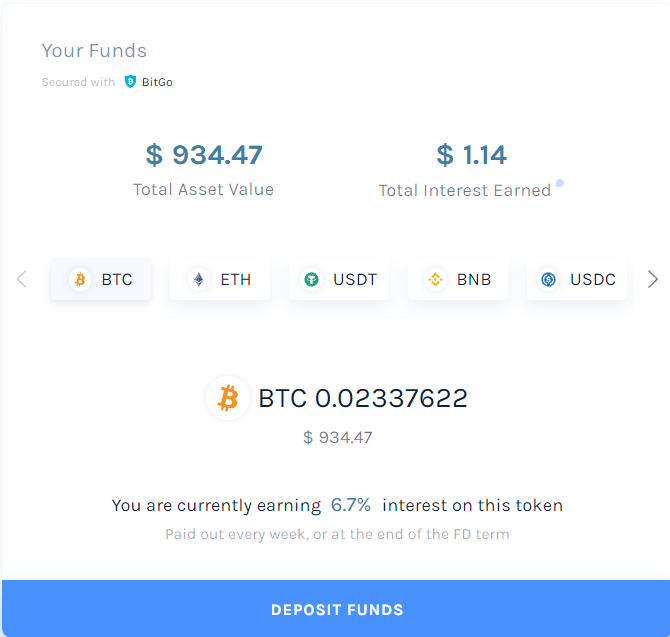Screen dimensions: 670x637
Task: Click the 6.7% interest rate figure
Action: pyautogui.click(x=351, y=505)
